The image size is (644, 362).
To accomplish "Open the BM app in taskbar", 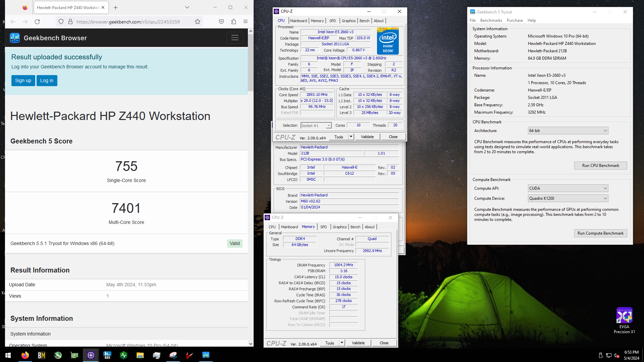I will point(42,355).
